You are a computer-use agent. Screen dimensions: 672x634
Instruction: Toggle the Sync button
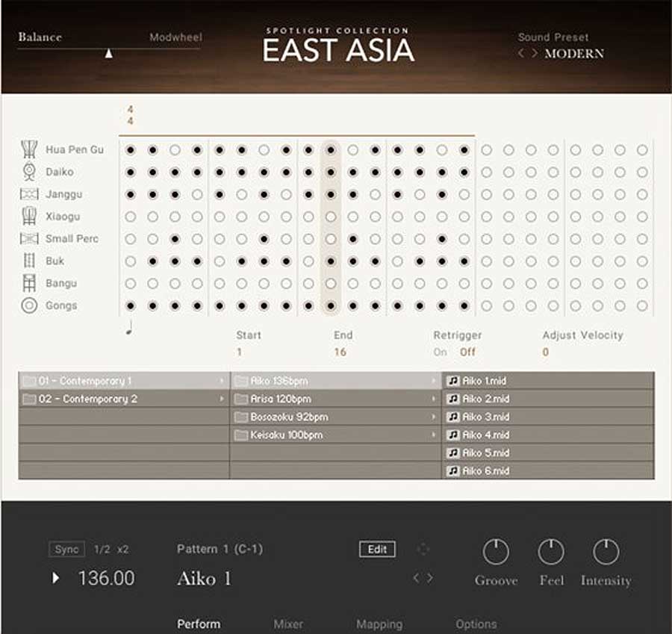67,549
